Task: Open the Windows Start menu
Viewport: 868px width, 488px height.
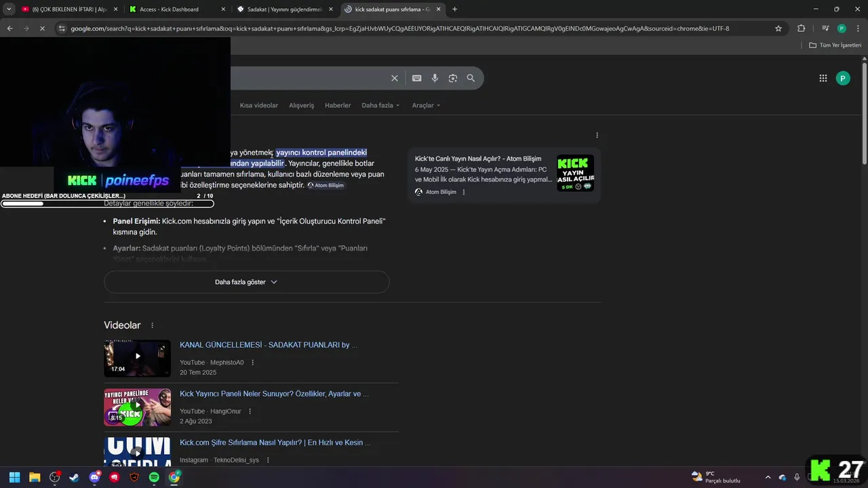Action: point(14,477)
